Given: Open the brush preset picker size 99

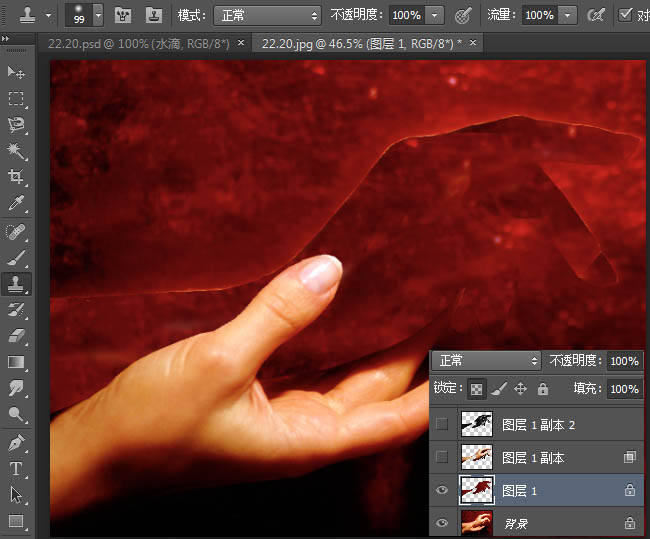Looking at the screenshot, I should click(84, 15).
